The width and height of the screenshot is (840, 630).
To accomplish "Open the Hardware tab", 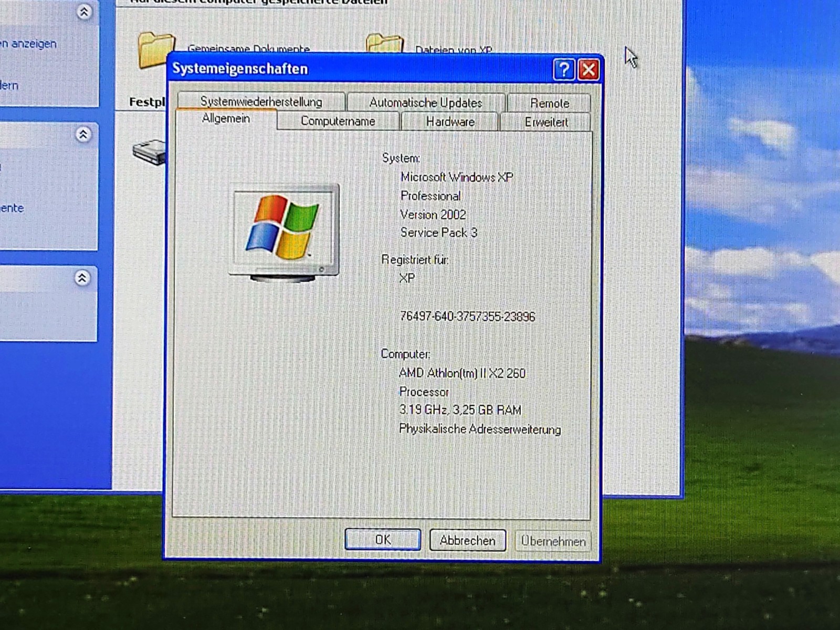I will pyautogui.click(x=450, y=122).
